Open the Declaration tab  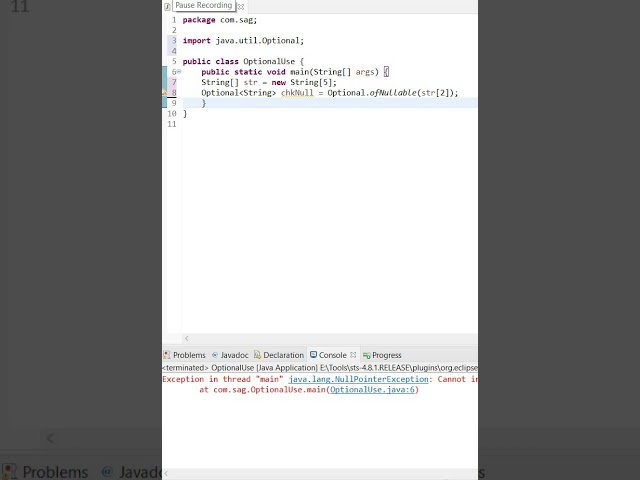click(279, 355)
